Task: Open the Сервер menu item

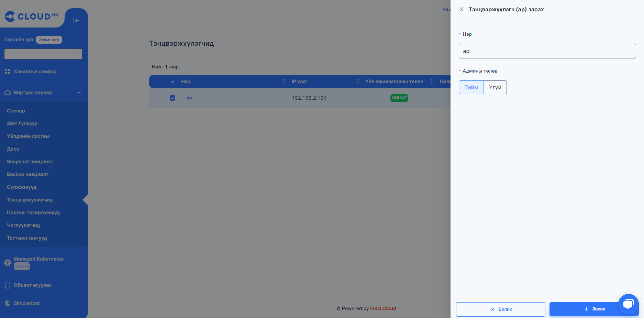Action: click(16, 111)
